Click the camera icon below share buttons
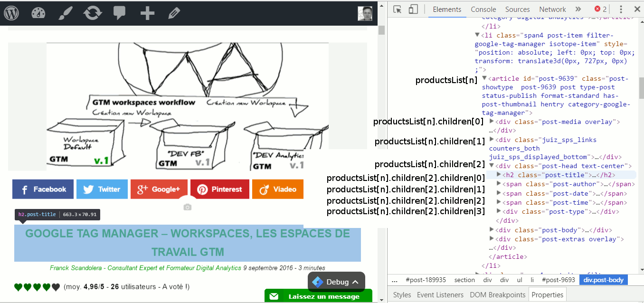This screenshot has width=644, height=303. [x=188, y=207]
